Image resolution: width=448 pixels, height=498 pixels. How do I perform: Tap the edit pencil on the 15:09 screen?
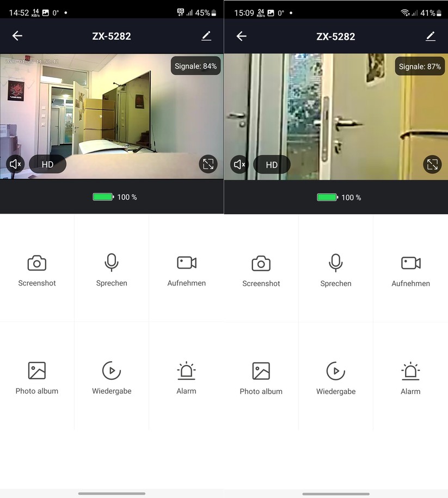(430, 36)
